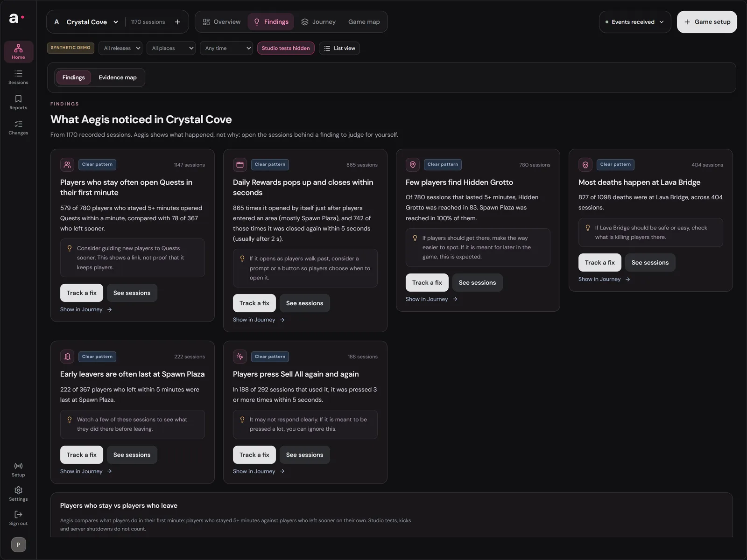Open the All places dropdown

click(171, 48)
